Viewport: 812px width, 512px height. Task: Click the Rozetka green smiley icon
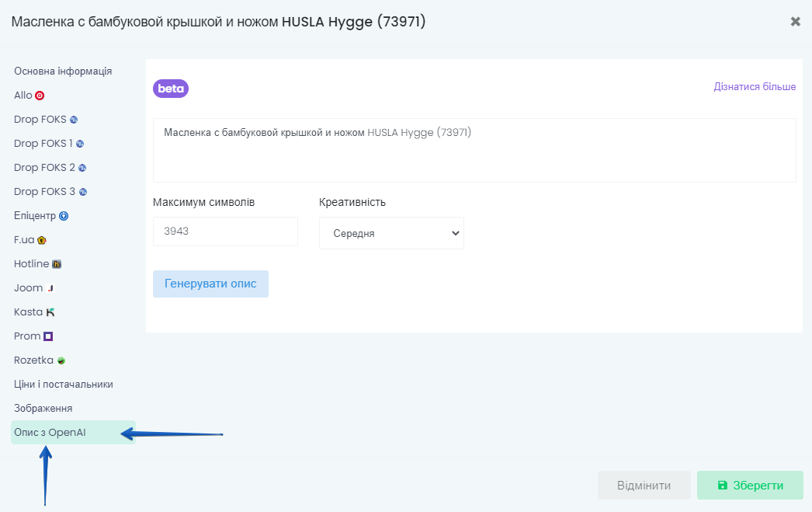(x=61, y=360)
